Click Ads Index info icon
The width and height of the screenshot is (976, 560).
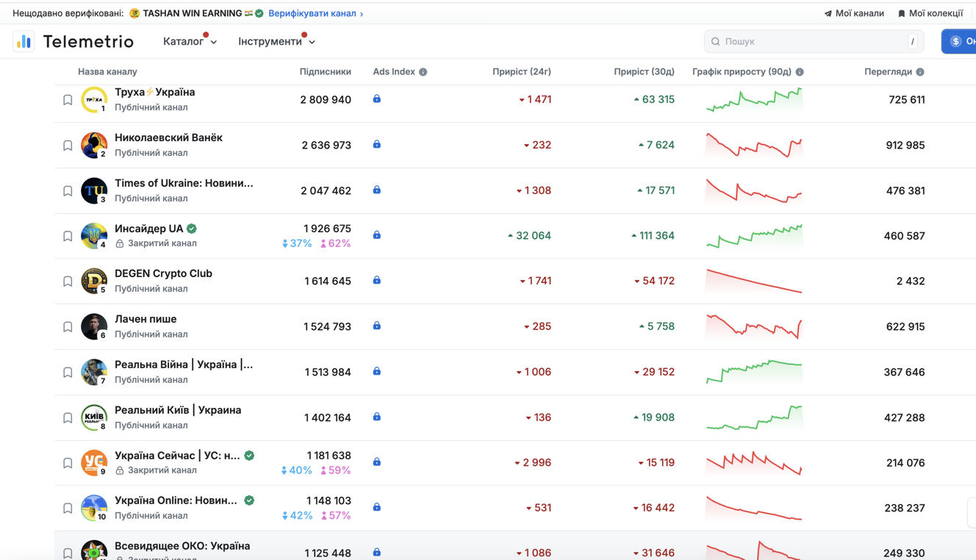tap(423, 72)
